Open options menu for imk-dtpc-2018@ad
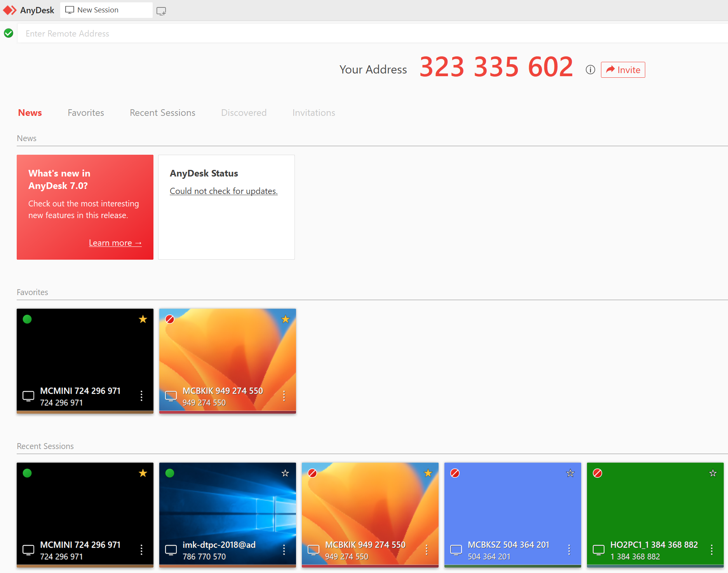Screen dimensions: 728x573 [x=284, y=550]
